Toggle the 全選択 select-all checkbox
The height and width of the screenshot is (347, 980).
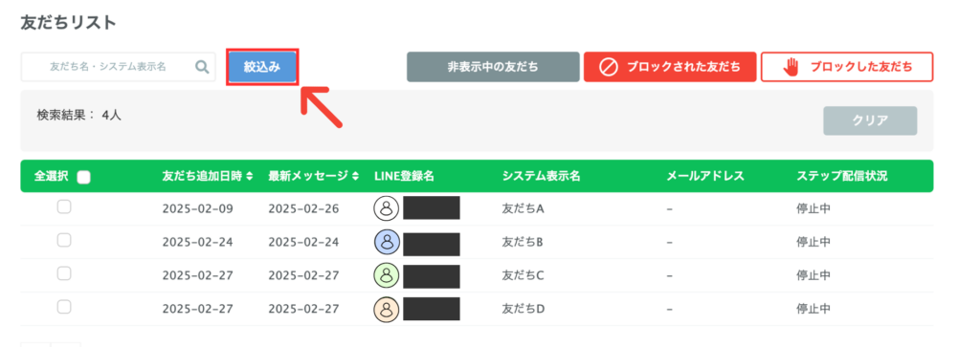[83, 177]
